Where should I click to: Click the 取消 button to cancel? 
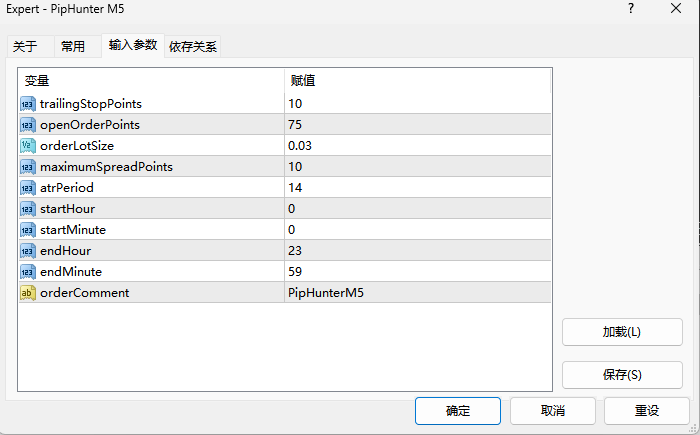(x=552, y=411)
